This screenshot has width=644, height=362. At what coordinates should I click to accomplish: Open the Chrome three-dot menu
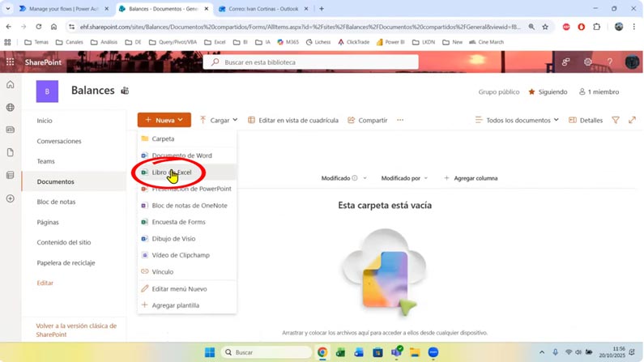[x=633, y=27]
